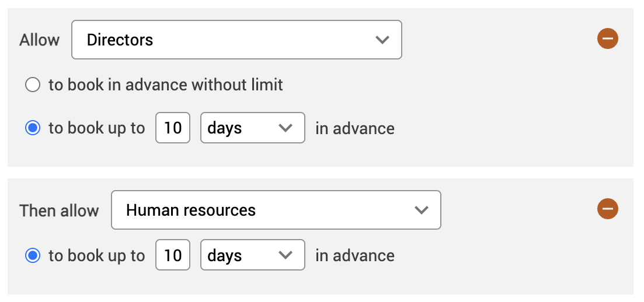Screen dimensions: 644x302
Task: Click the "to book in advance without limit" label
Action: pyautogui.click(x=165, y=85)
